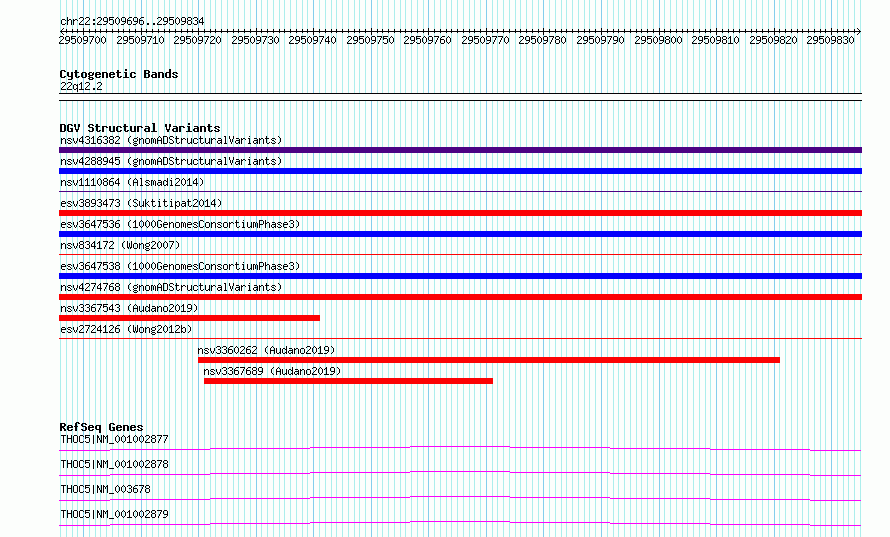Image resolution: width=890 pixels, height=537 pixels.
Task: Open variant esv2724126 (Wong2012b) label
Action: pyautogui.click(x=126, y=329)
